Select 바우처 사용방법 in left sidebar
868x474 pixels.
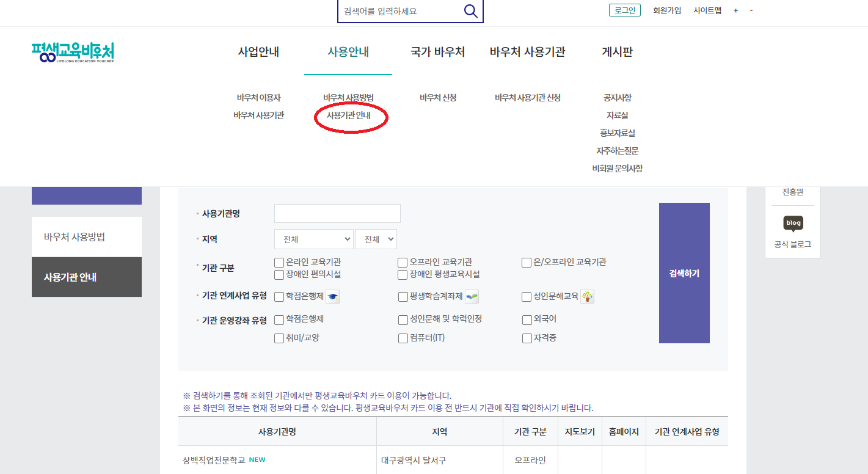pos(87,237)
